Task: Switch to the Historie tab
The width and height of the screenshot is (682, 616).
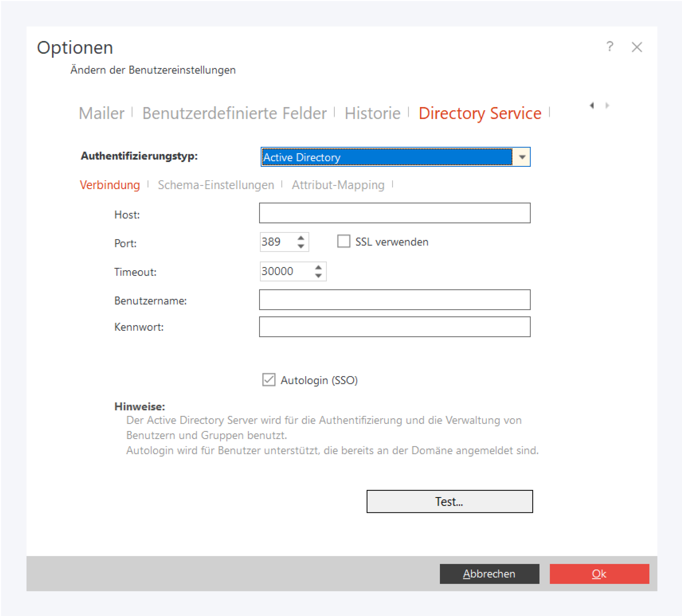Action: coord(372,113)
